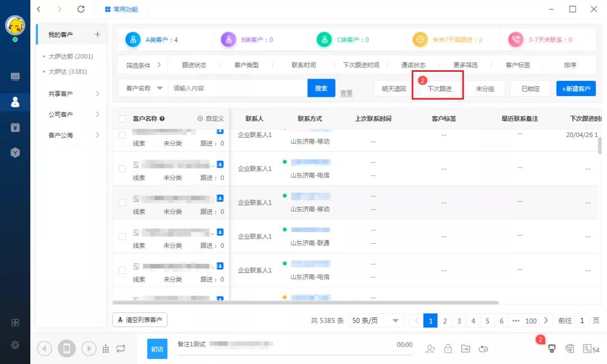Open the robot notification icon with badge
This screenshot has width=607, height=364.
click(x=552, y=348)
